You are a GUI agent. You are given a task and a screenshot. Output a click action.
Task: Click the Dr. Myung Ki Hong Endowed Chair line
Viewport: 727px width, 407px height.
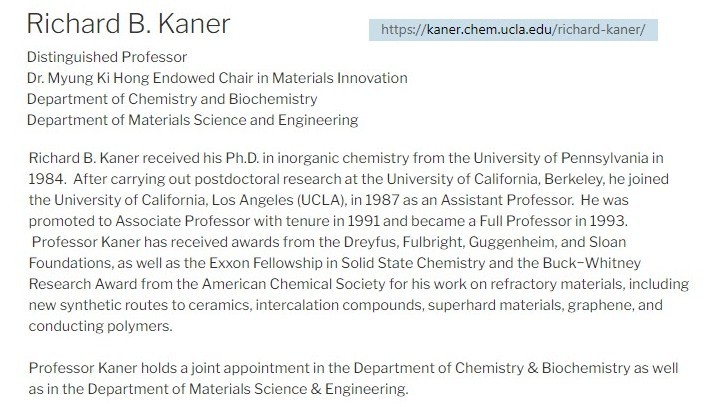pyautogui.click(x=217, y=78)
